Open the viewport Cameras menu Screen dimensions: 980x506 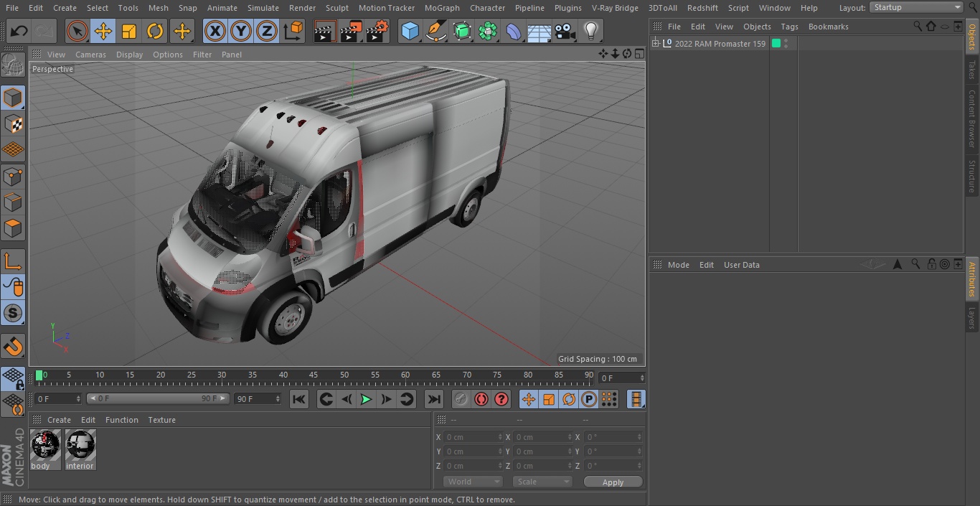90,55
